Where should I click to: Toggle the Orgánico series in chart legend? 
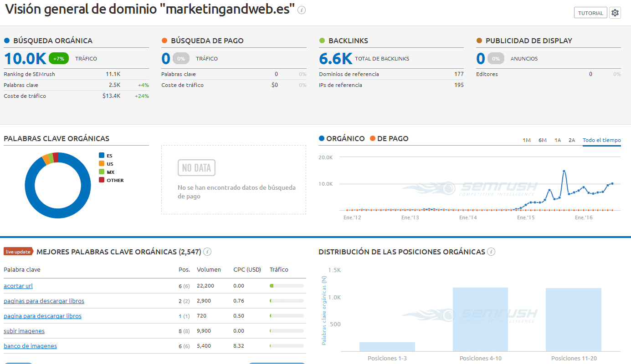click(342, 138)
